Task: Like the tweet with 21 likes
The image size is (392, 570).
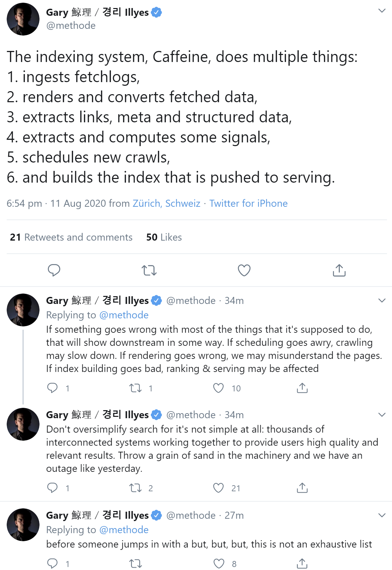Action: (219, 488)
